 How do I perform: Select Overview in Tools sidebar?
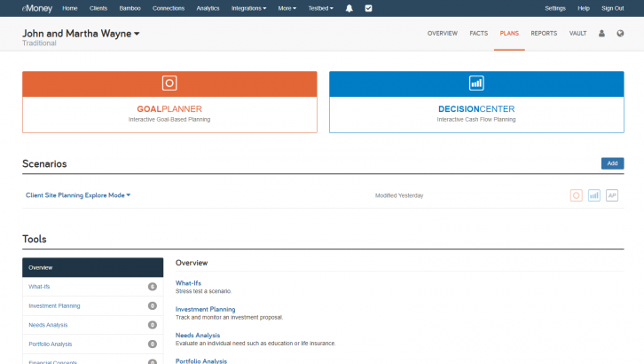pos(93,267)
